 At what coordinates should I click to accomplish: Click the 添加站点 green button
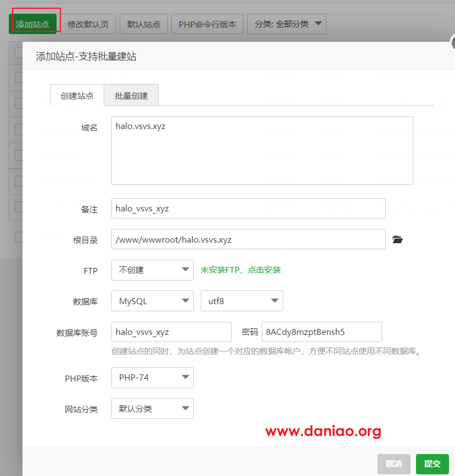[x=33, y=24]
